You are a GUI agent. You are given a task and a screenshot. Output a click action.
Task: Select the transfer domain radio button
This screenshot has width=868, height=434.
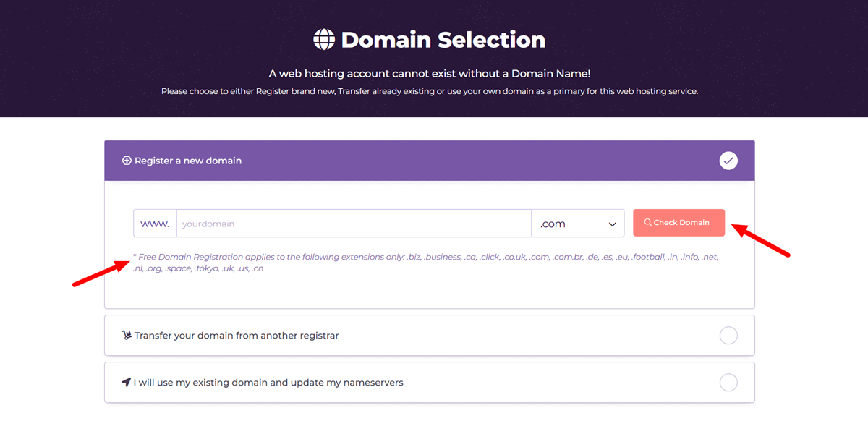tap(728, 335)
